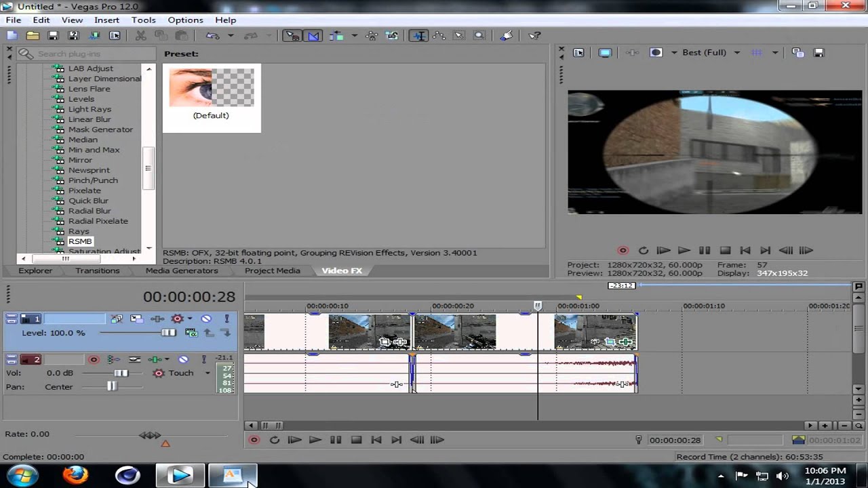Click Play button in timeline transport
This screenshot has width=868, height=488.
315,440
